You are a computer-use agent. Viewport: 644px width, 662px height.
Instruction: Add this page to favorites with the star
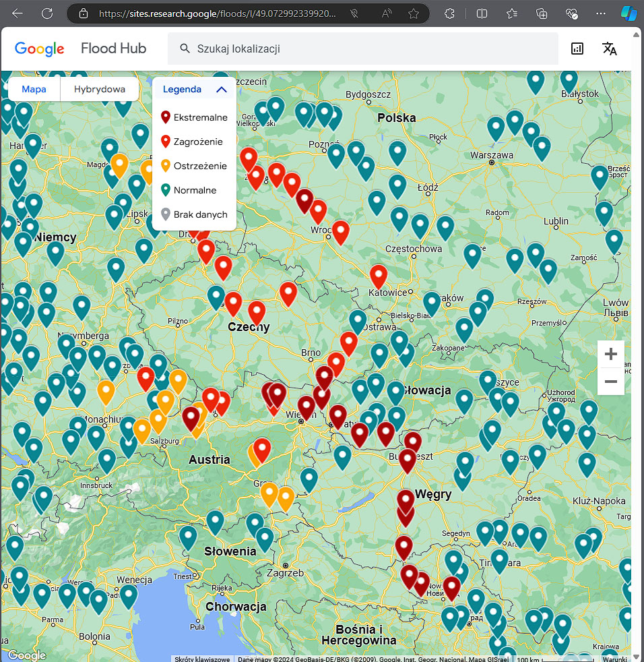click(x=414, y=13)
